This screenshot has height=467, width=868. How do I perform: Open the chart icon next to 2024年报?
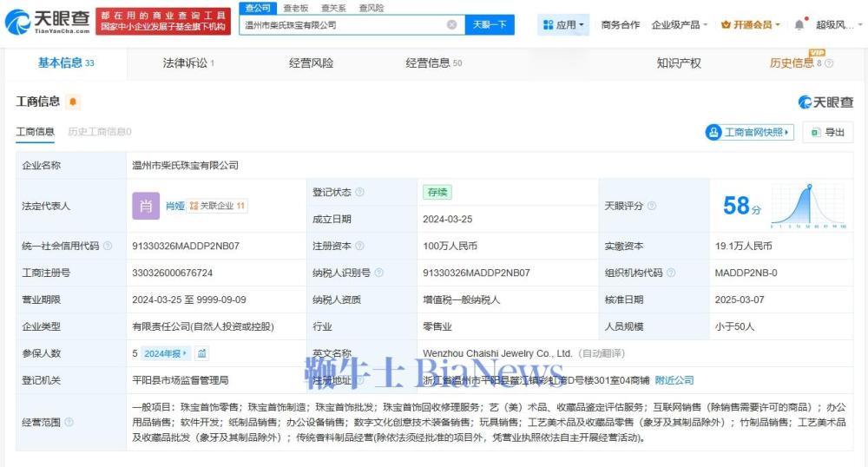[x=202, y=353]
